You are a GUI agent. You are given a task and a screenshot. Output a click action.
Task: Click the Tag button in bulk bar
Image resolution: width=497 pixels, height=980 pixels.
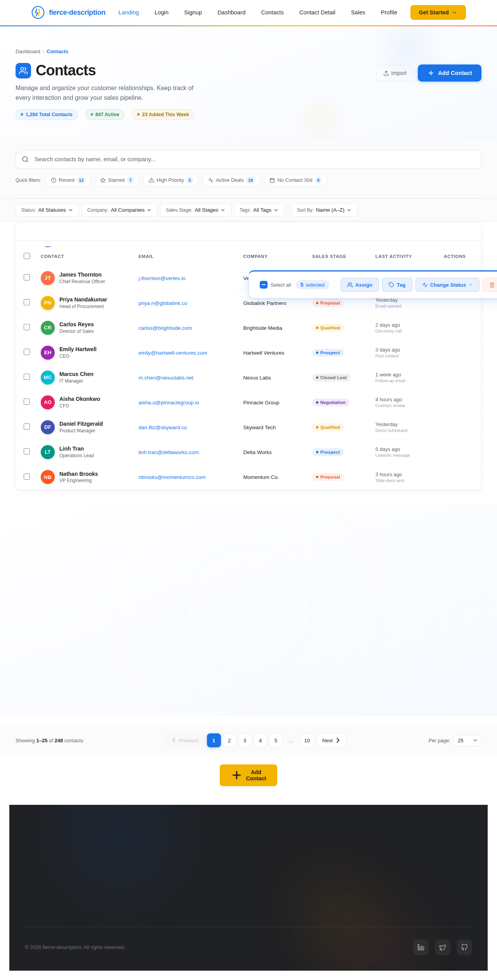pyautogui.click(x=397, y=285)
